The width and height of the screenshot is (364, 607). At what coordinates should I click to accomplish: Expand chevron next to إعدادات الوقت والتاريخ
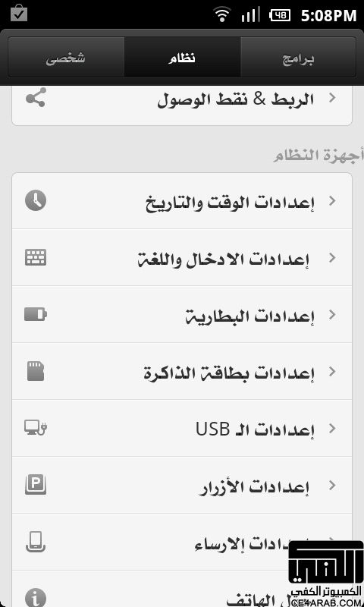[x=332, y=201]
